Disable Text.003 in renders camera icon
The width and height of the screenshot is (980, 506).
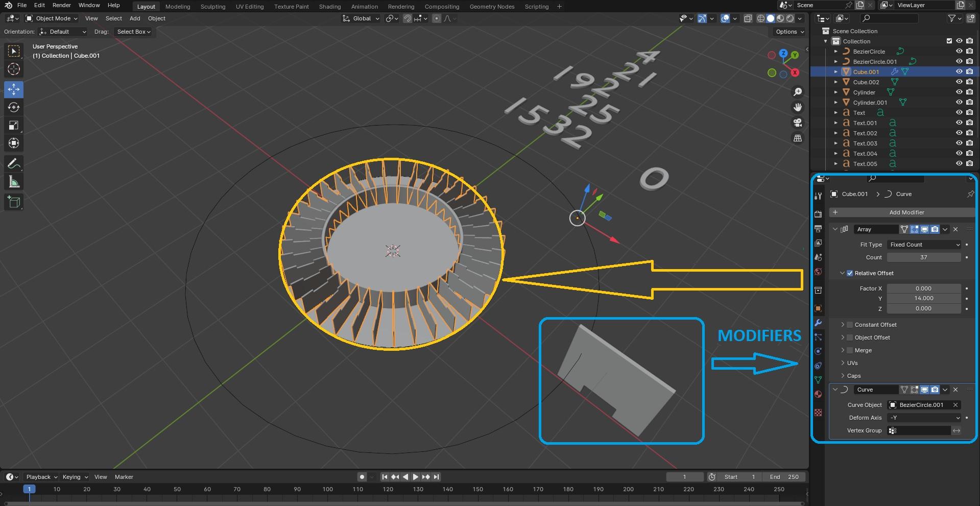click(x=969, y=143)
